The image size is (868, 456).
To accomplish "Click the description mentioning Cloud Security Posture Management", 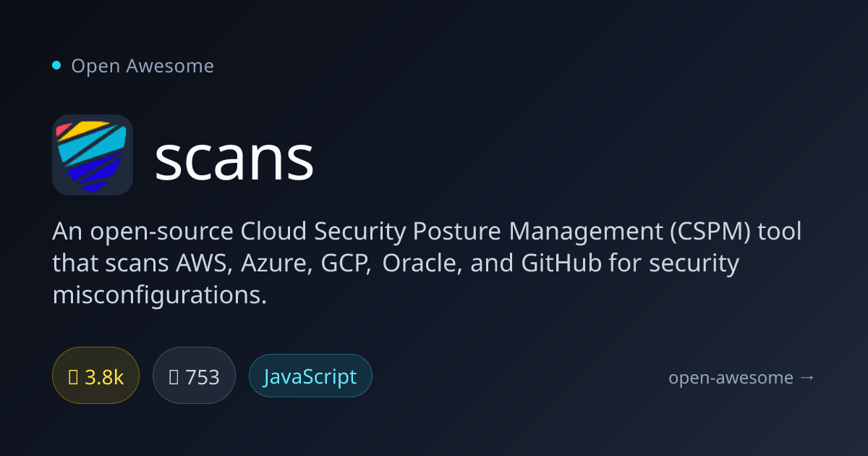I will (x=427, y=263).
